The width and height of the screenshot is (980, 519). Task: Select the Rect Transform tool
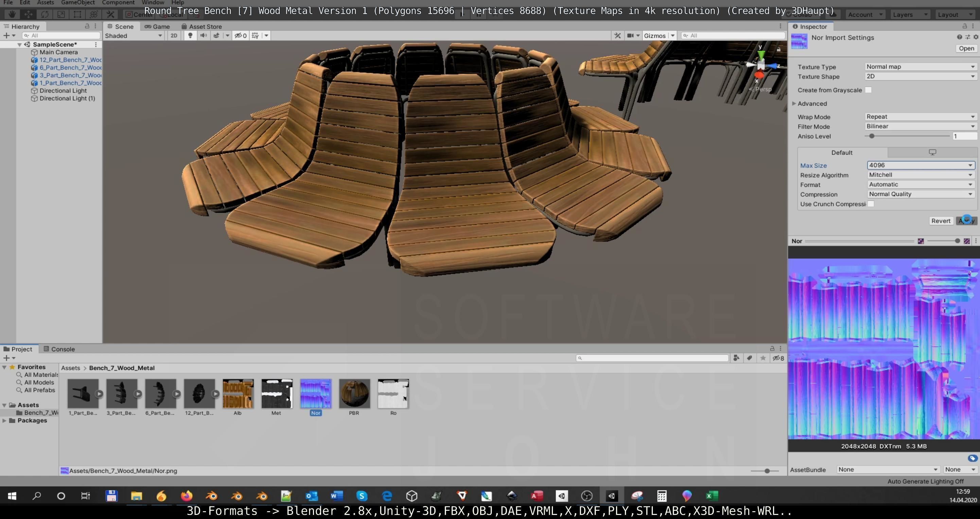77,15
